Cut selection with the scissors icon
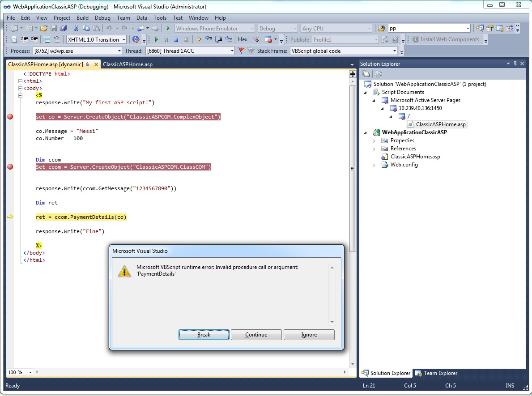 coord(77,29)
